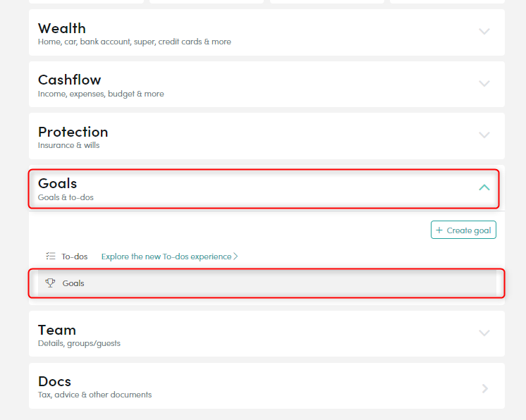Click the To-dos checklist icon
Screen dimensions: 526x420
(51, 257)
